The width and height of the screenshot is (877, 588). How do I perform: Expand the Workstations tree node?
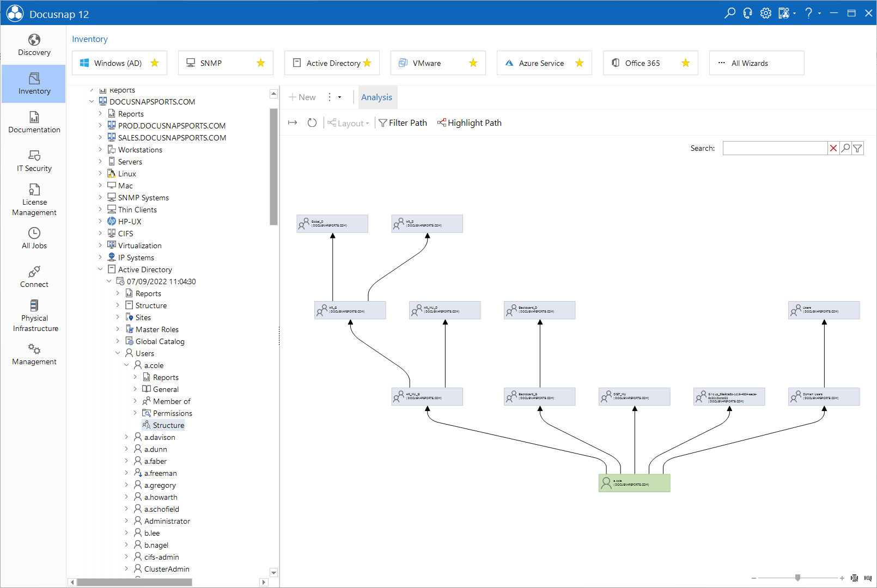point(100,149)
